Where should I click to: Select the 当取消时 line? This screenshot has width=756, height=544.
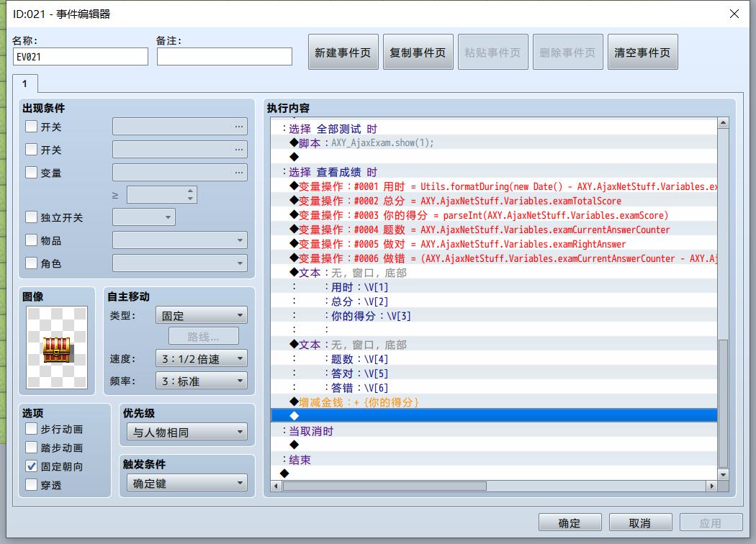[x=494, y=431]
